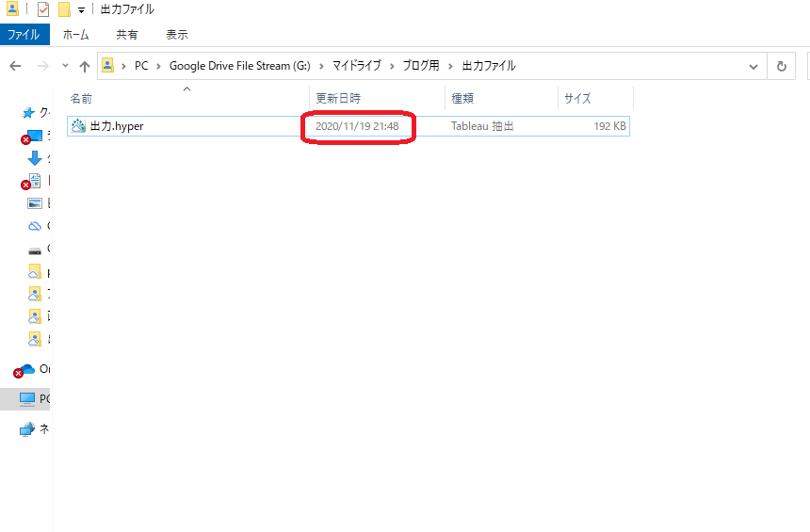Switch to the 表示 ribbon tab
810x532 pixels.
(176, 35)
